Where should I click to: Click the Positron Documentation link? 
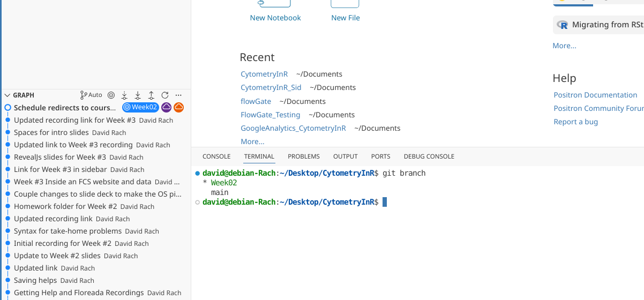tap(595, 95)
